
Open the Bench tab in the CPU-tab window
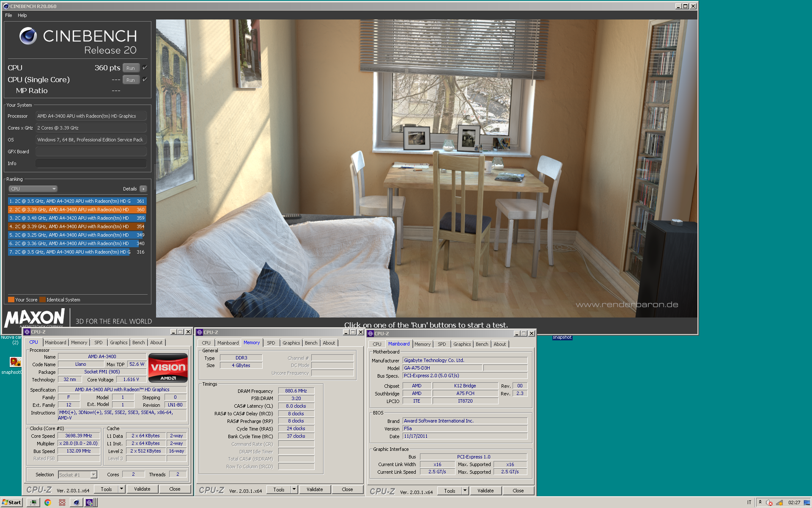coord(138,342)
